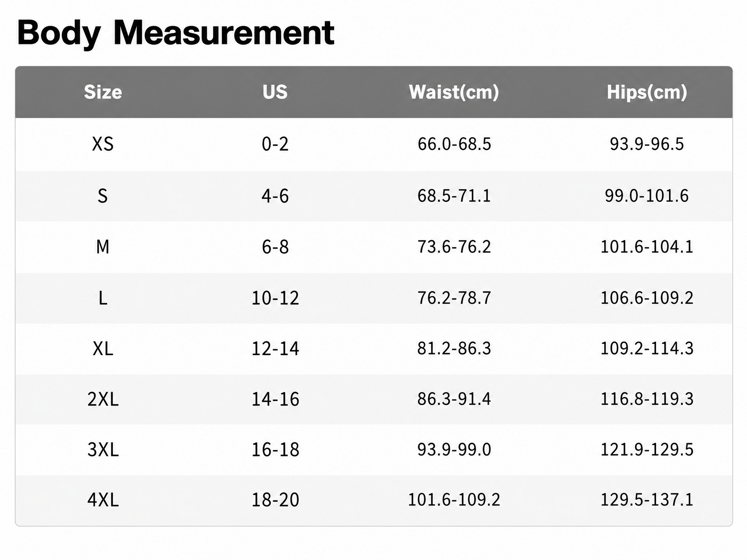The width and height of the screenshot is (747, 560).
Task: Select the US 10-12 cell
Action: click(275, 298)
